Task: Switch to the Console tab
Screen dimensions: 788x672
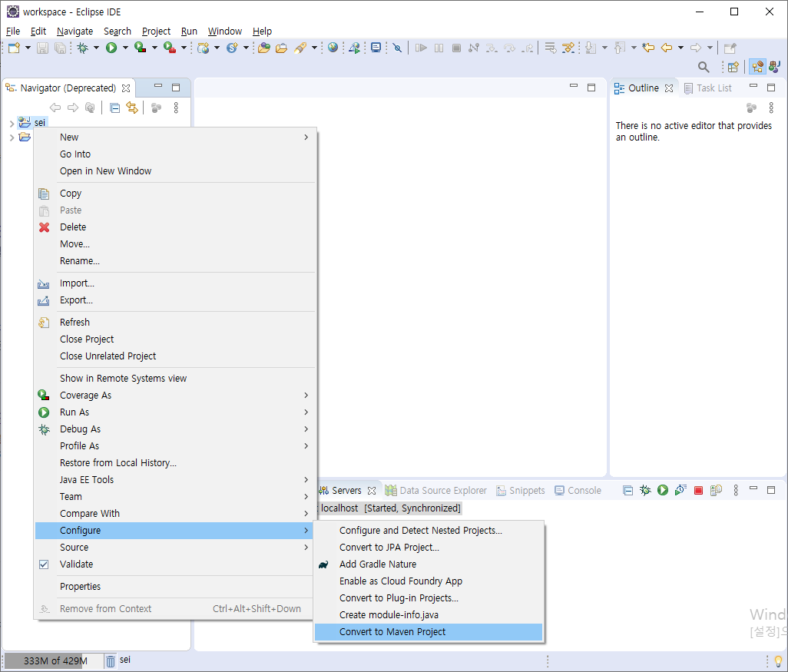Action: pyautogui.click(x=578, y=491)
